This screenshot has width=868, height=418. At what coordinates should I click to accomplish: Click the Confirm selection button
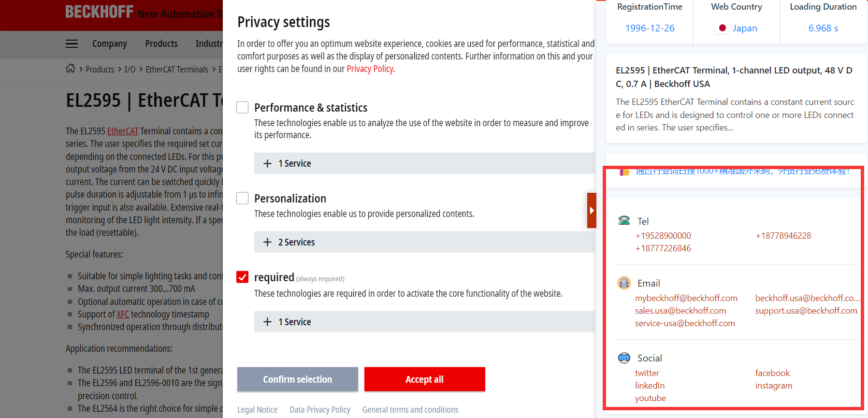pyautogui.click(x=297, y=379)
